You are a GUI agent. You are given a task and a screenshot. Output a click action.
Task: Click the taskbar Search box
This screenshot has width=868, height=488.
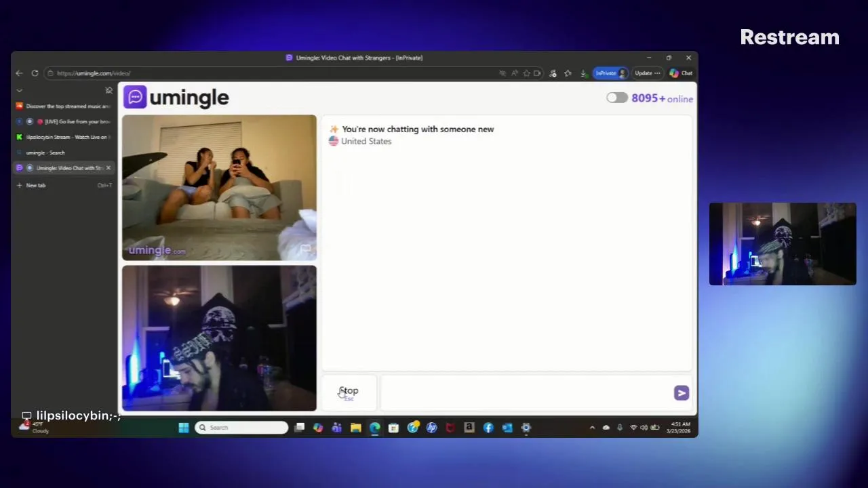pyautogui.click(x=241, y=428)
